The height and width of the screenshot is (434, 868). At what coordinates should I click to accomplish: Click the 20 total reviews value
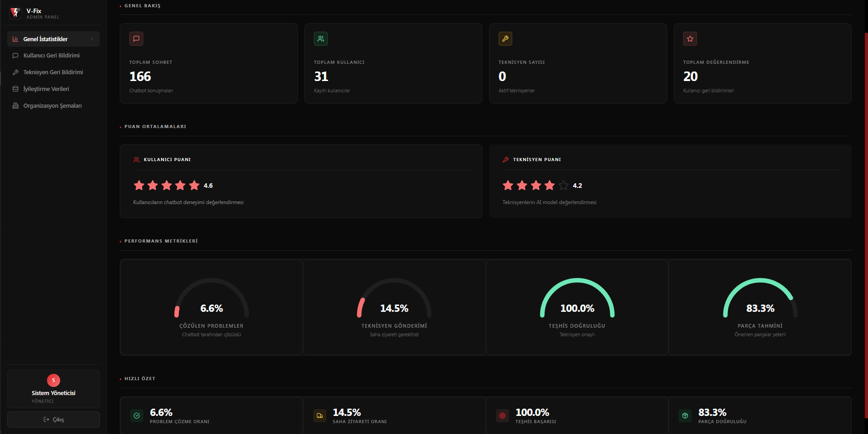coord(690,76)
